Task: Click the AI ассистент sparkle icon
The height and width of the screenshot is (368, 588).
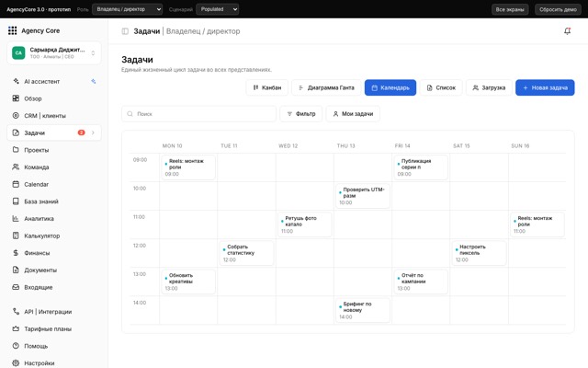Action: click(x=16, y=81)
